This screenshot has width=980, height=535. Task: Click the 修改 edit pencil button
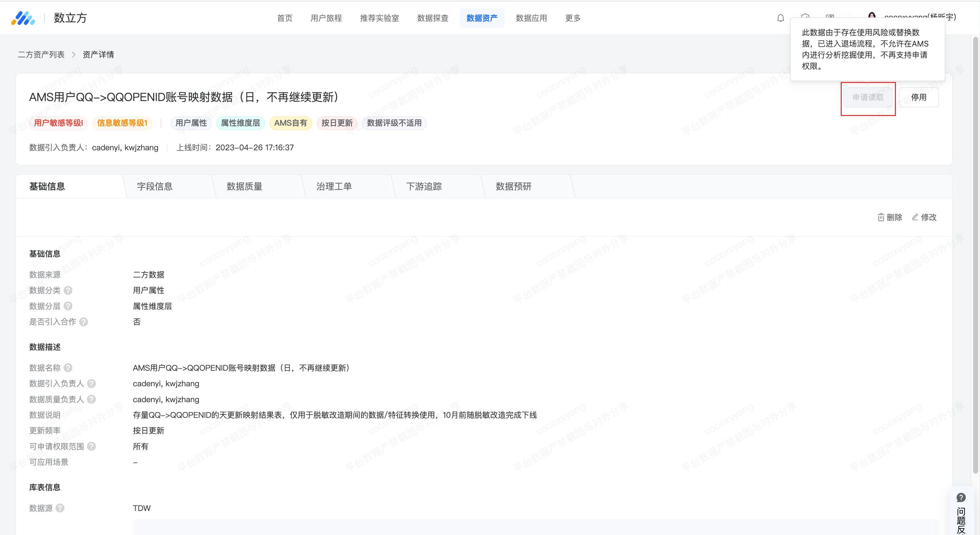pyautogui.click(x=924, y=217)
